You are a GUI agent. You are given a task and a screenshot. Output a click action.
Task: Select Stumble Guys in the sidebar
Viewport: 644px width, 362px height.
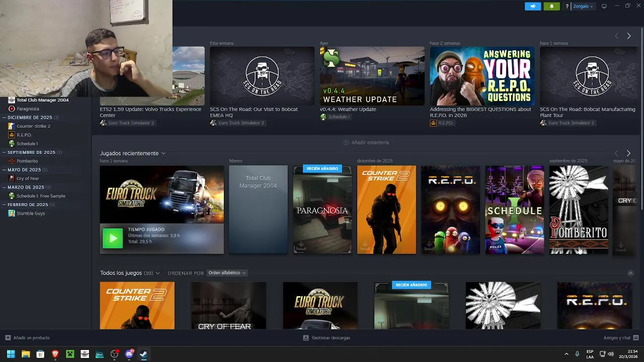31,213
